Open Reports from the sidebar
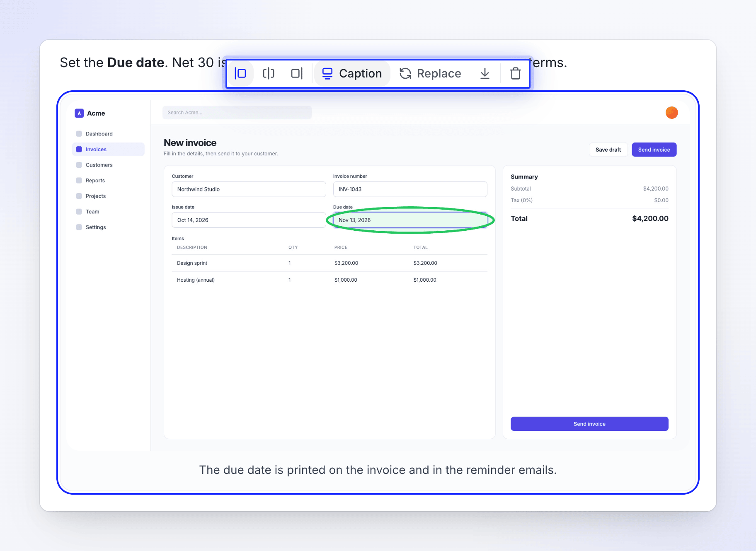 (108, 181)
